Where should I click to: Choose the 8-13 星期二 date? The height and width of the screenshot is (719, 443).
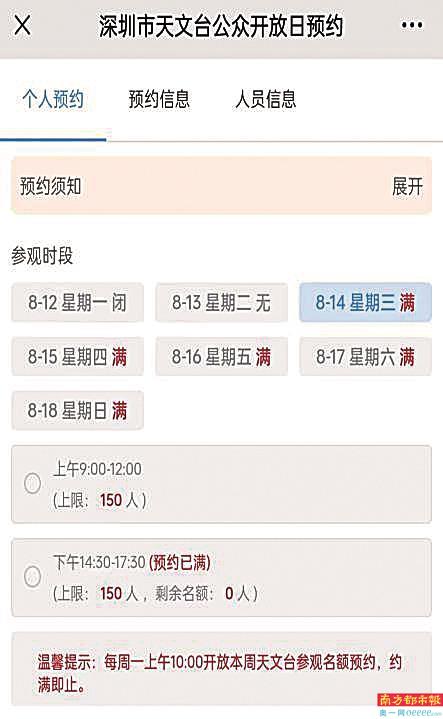(x=222, y=303)
